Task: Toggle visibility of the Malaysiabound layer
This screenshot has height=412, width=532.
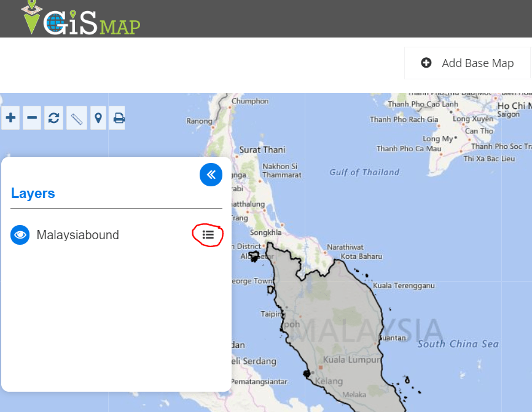Action: (x=20, y=235)
